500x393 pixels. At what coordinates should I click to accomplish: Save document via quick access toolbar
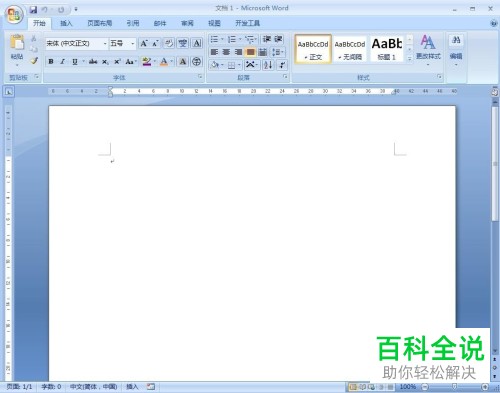[33, 10]
